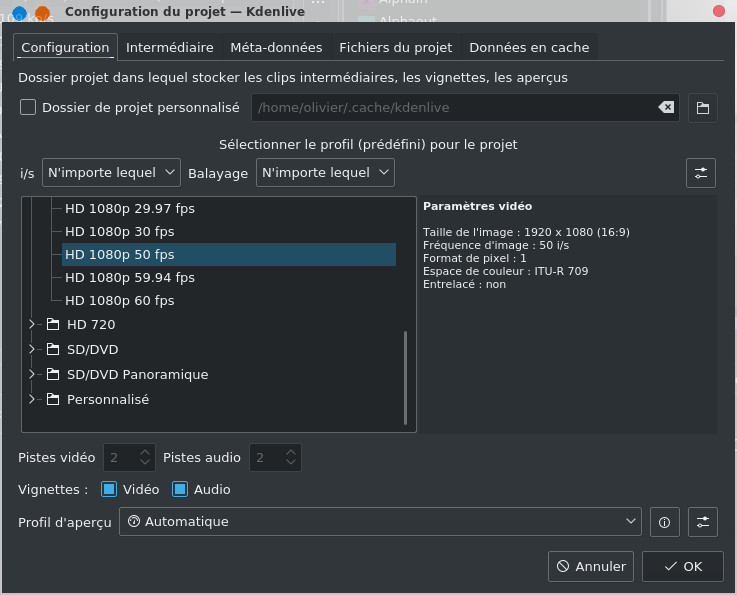The height and width of the screenshot is (595, 737).
Task: Open the i/s frame rate dropdown
Action: tap(111, 173)
